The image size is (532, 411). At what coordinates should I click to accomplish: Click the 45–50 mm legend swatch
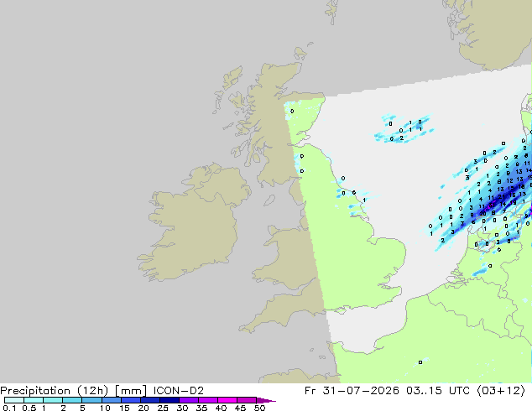[x=247, y=400]
